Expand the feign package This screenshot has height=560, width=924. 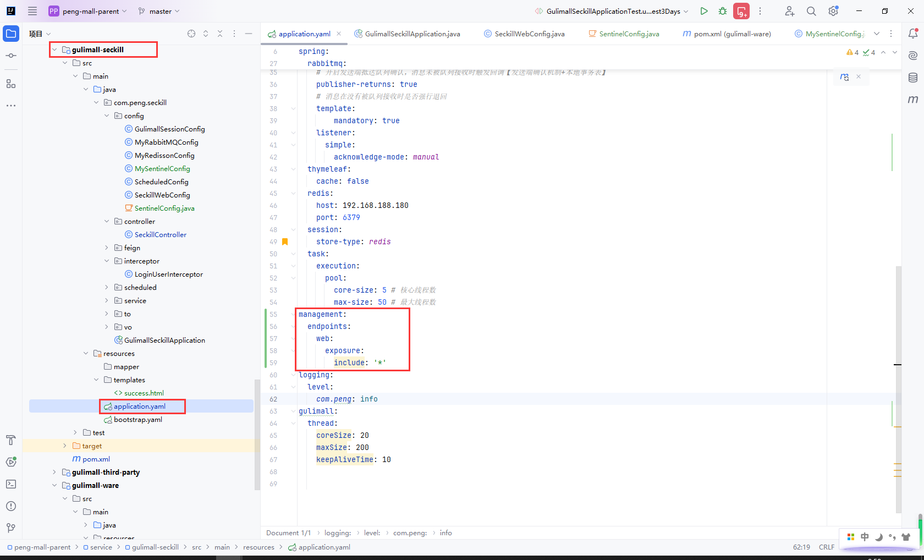(x=107, y=248)
